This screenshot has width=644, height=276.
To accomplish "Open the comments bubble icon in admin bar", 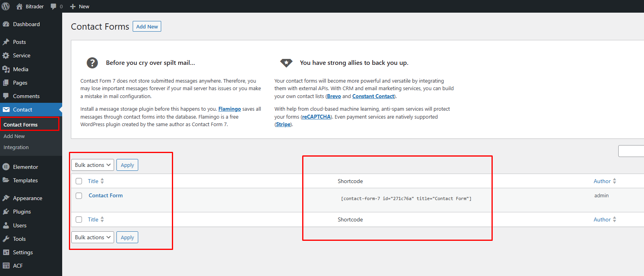I will 53,6.
